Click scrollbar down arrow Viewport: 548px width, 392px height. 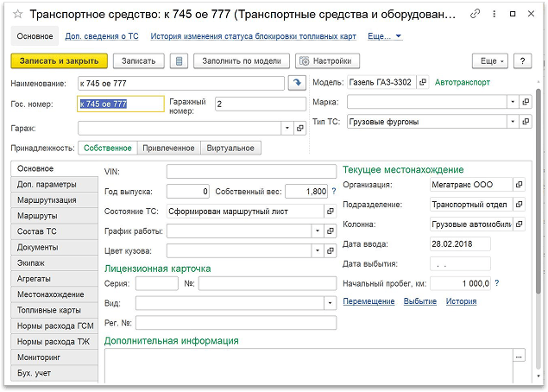pyautogui.click(x=539, y=376)
